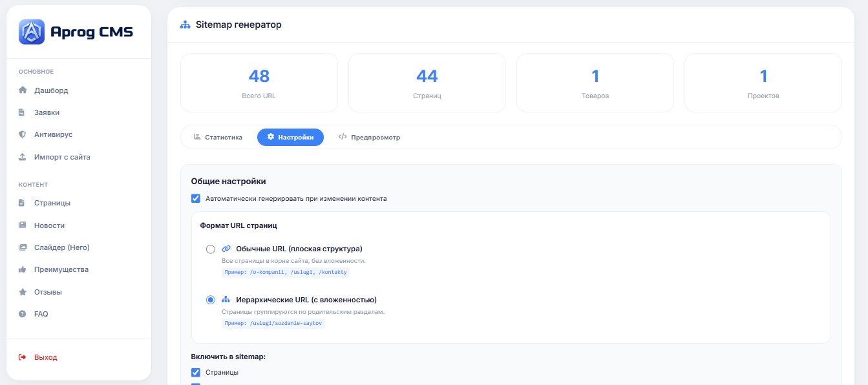The image size is (868, 385).
Task: Click the example /uslugi/sozdanie-saytov
Action: click(x=273, y=323)
